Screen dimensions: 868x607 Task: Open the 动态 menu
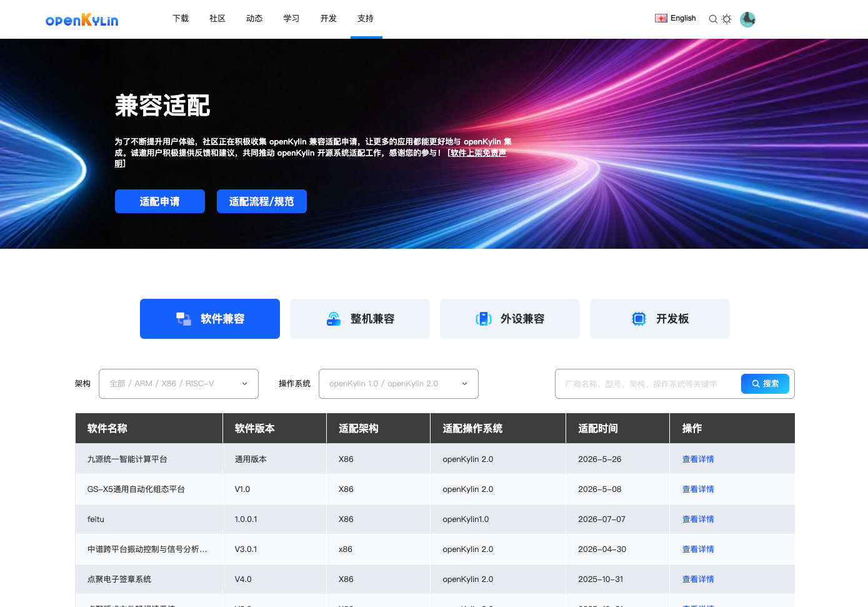[x=254, y=19]
